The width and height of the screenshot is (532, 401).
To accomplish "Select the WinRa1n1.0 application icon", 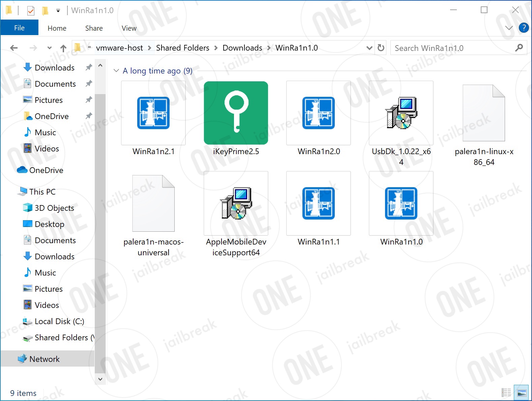I will (401, 203).
